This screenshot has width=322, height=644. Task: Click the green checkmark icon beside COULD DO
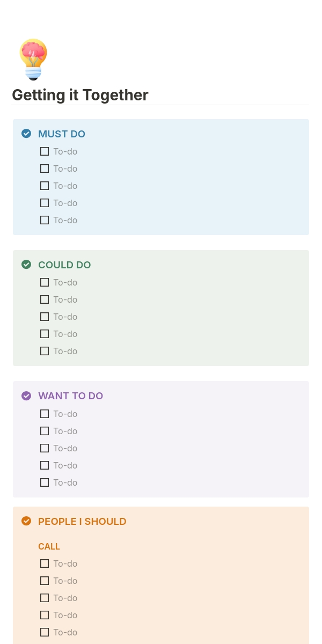tap(26, 265)
